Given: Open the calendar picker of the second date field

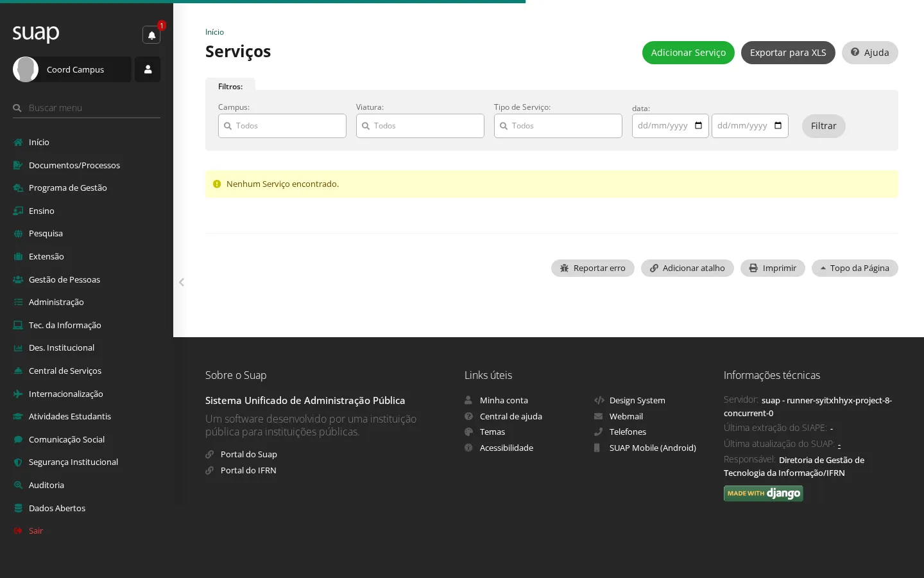Looking at the screenshot, I should pyautogui.click(x=778, y=126).
